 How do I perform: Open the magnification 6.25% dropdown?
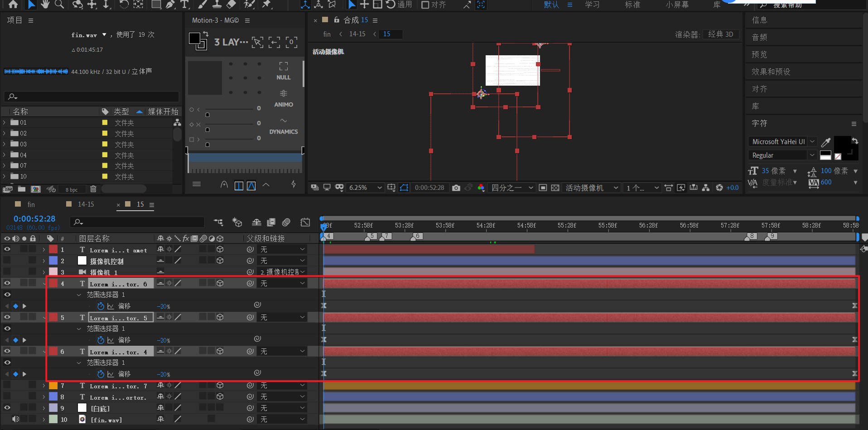pos(365,188)
